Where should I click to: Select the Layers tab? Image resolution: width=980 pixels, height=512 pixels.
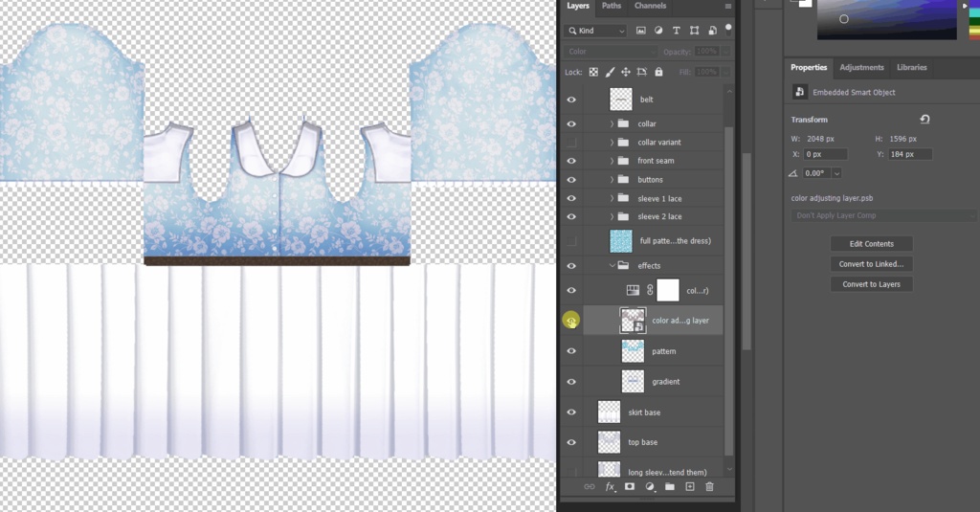[577, 6]
